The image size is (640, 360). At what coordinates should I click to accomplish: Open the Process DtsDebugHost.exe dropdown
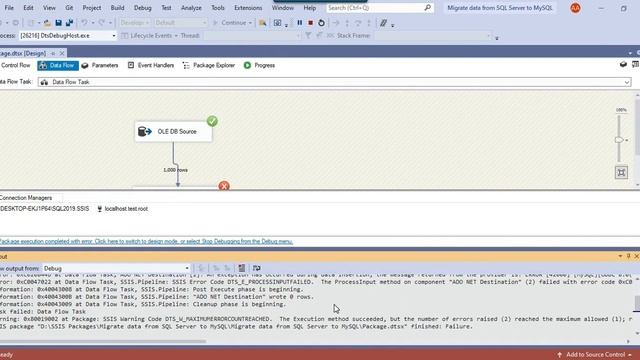(68, 36)
